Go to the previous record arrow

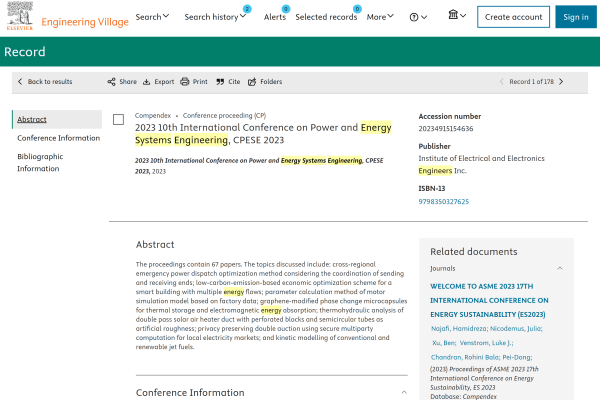pyautogui.click(x=501, y=82)
